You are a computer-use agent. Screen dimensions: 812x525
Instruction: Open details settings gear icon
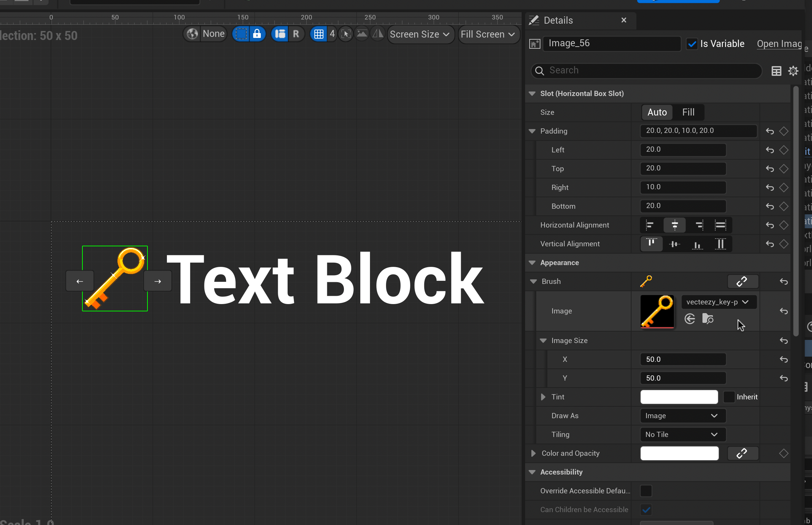tap(793, 71)
